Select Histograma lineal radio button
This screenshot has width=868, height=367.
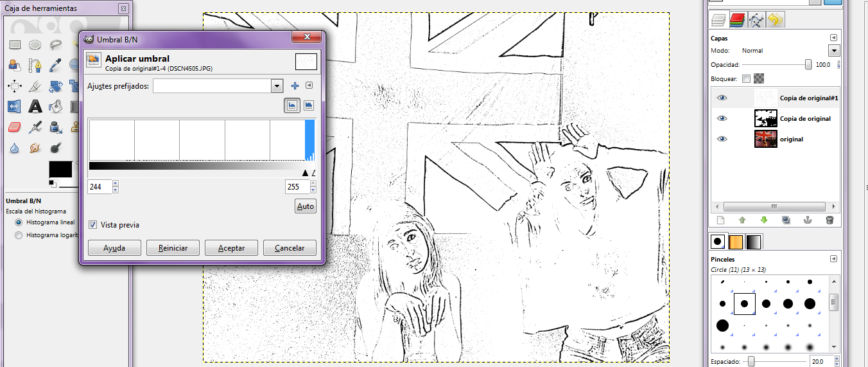coord(19,222)
